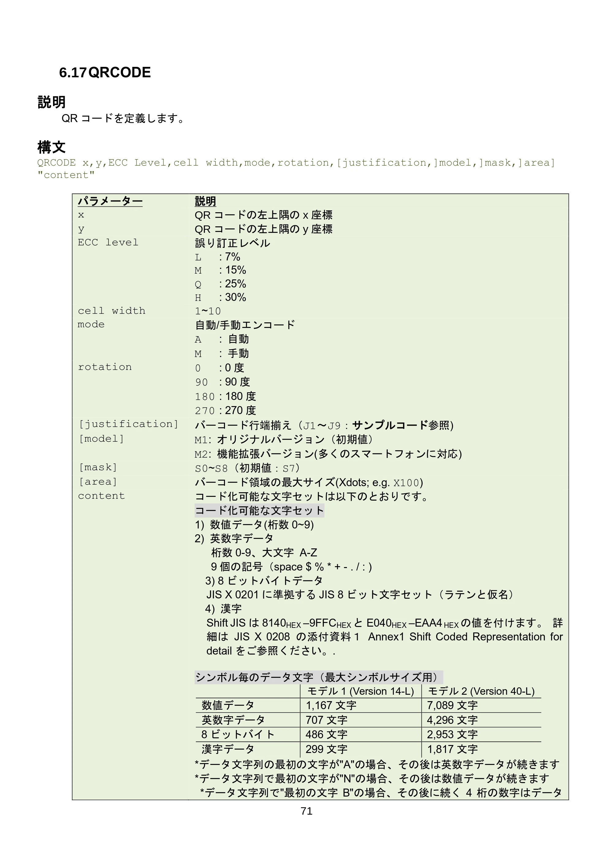Click the '8 ビットバイト' row label
This screenshot has width=613, height=868.
click(238, 735)
